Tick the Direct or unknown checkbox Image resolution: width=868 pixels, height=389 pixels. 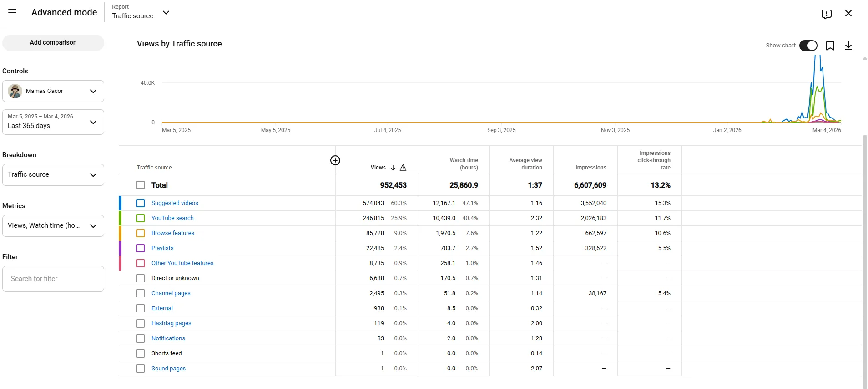coord(141,278)
